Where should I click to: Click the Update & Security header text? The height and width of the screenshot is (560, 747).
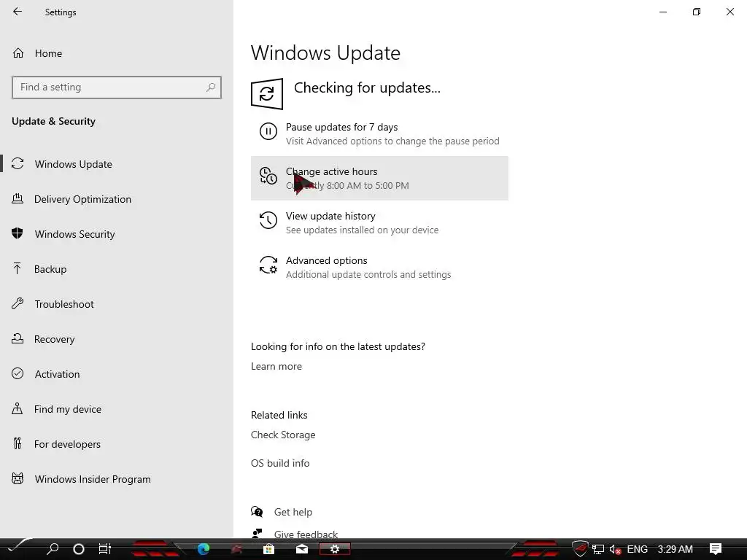53,121
